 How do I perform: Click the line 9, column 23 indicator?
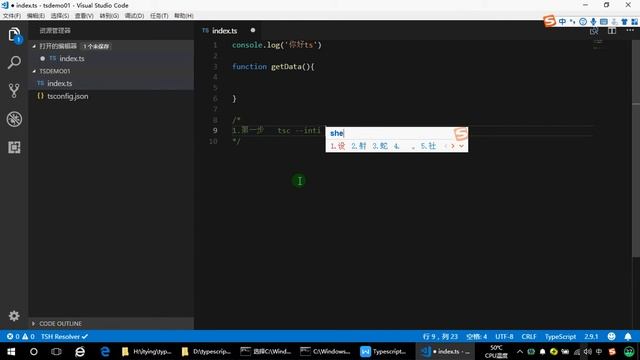pos(440,336)
